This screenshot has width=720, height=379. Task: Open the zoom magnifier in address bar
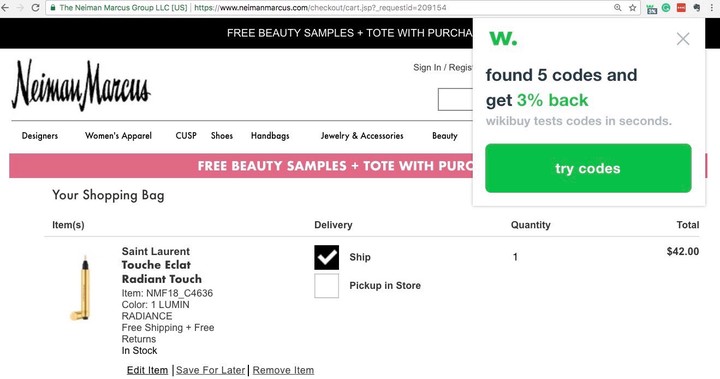618,8
